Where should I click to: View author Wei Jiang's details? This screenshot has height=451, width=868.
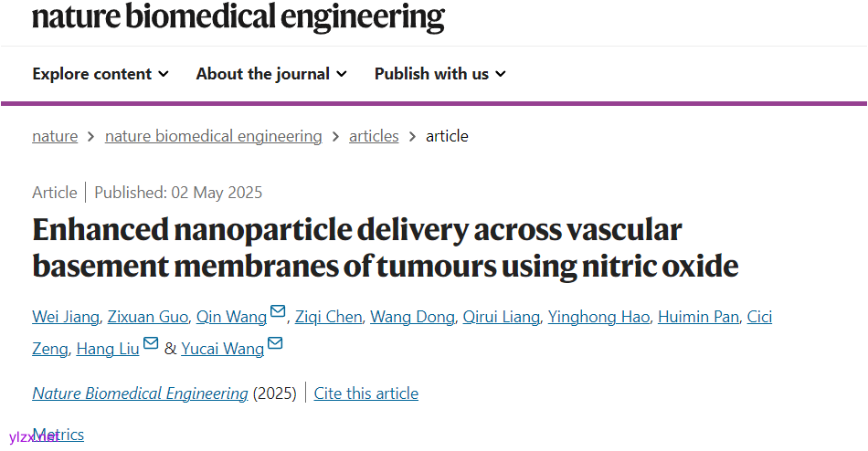tap(64, 317)
